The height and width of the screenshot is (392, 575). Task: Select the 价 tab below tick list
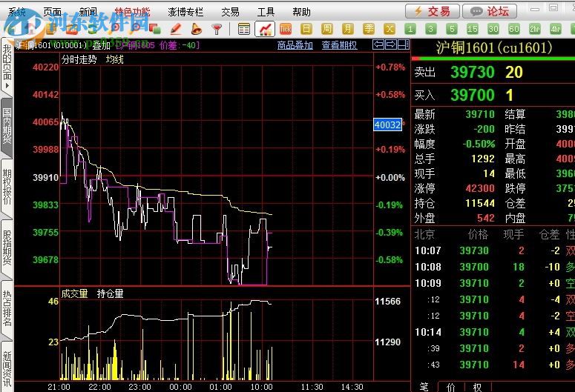[450, 387]
